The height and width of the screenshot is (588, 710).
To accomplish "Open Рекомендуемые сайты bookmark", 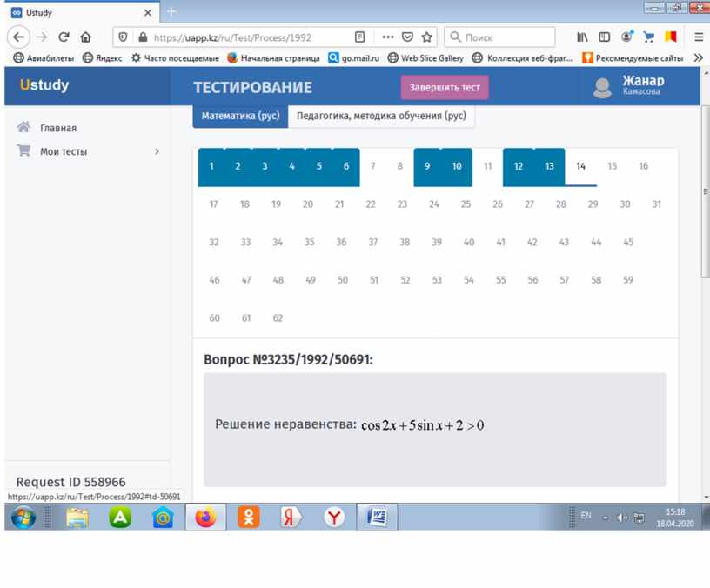I will click(x=633, y=58).
